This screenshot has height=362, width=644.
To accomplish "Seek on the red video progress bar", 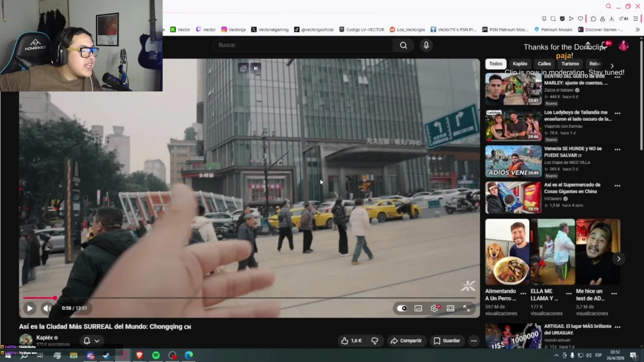I will point(249,298).
